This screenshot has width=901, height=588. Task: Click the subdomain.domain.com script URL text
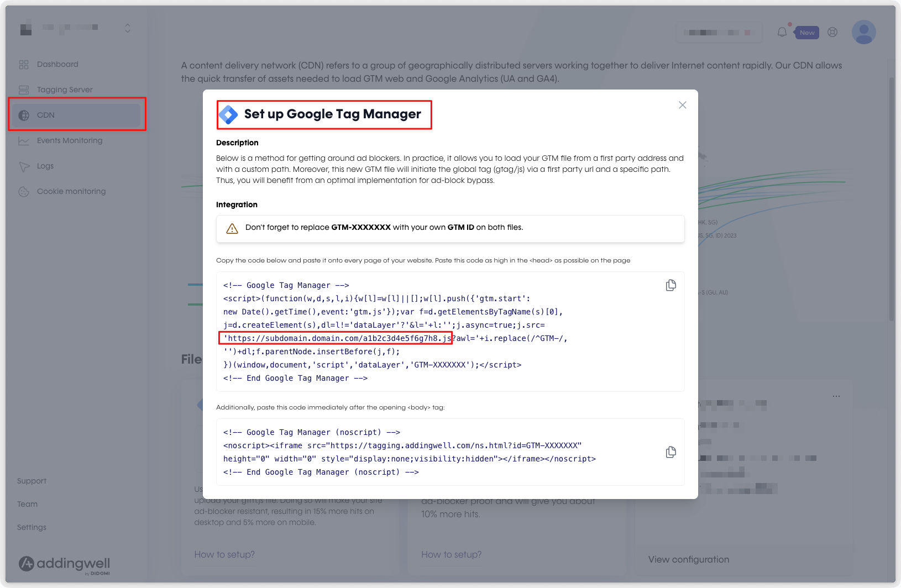pyautogui.click(x=338, y=338)
